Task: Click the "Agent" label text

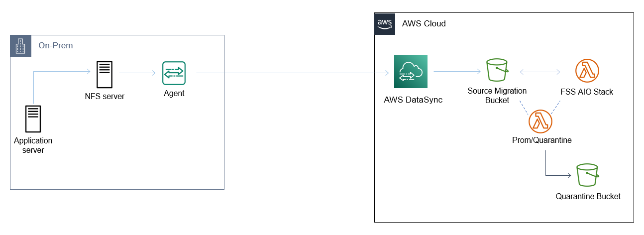Action: 174,93
